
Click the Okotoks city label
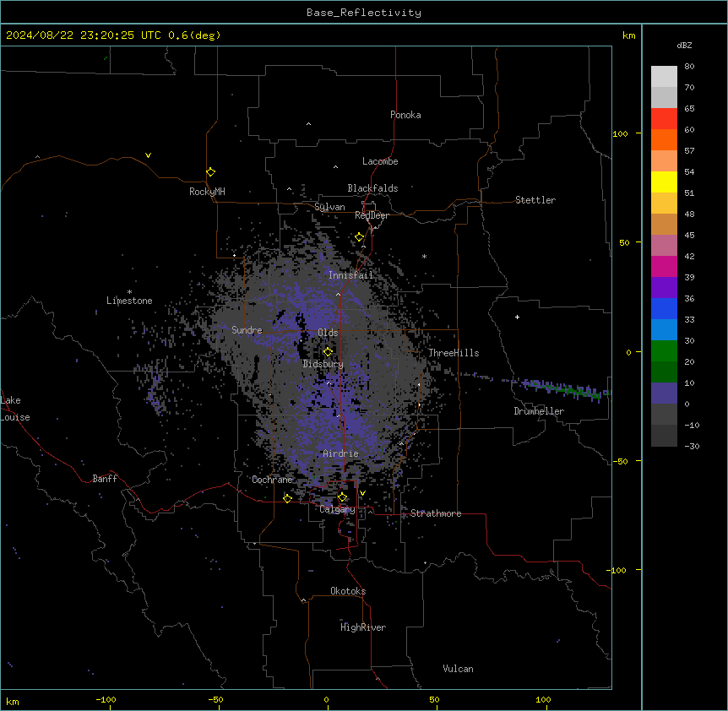(x=348, y=591)
